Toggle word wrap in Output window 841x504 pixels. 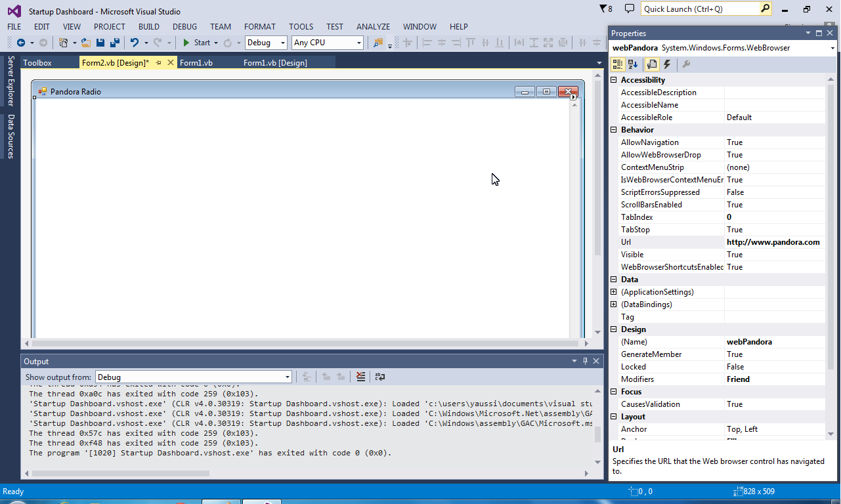pos(379,377)
